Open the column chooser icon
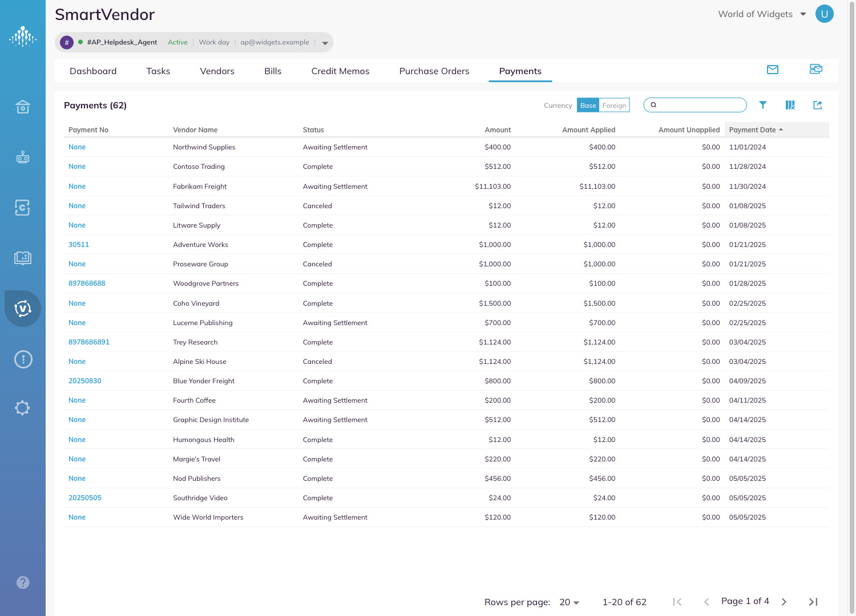The image size is (856, 616). click(790, 105)
